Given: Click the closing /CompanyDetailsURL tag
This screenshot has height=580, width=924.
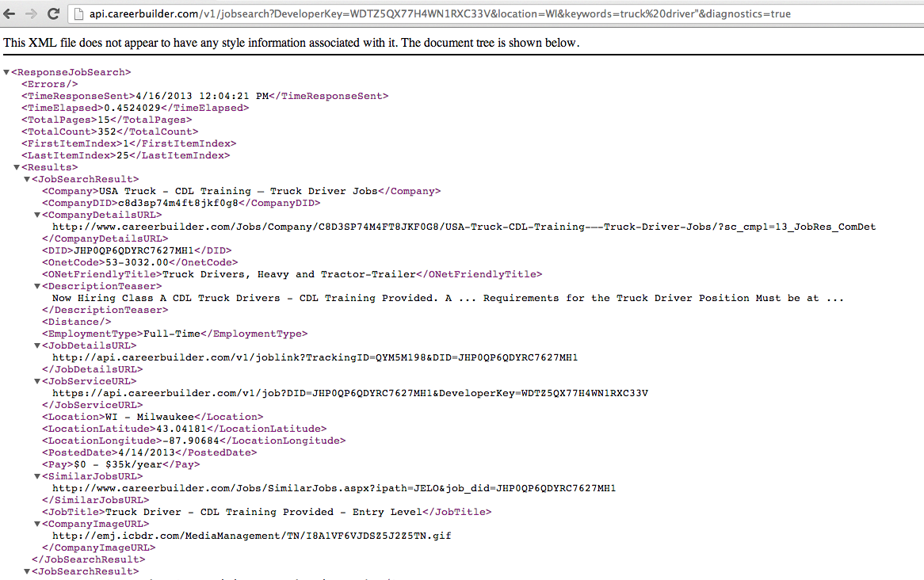Looking at the screenshot, I should [105, 238].
